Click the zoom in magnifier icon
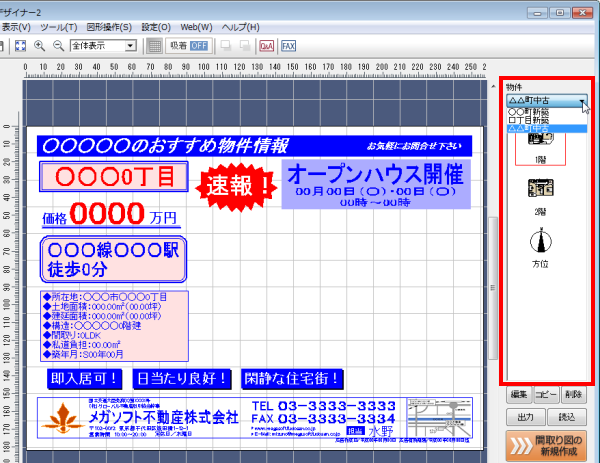600x463 pixels. click(x=40, y=45)
